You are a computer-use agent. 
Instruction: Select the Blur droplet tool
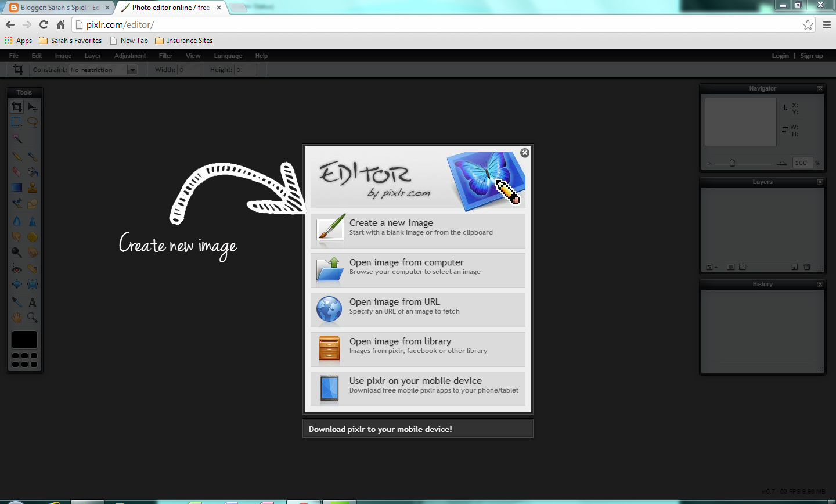(x=17, y=221)
